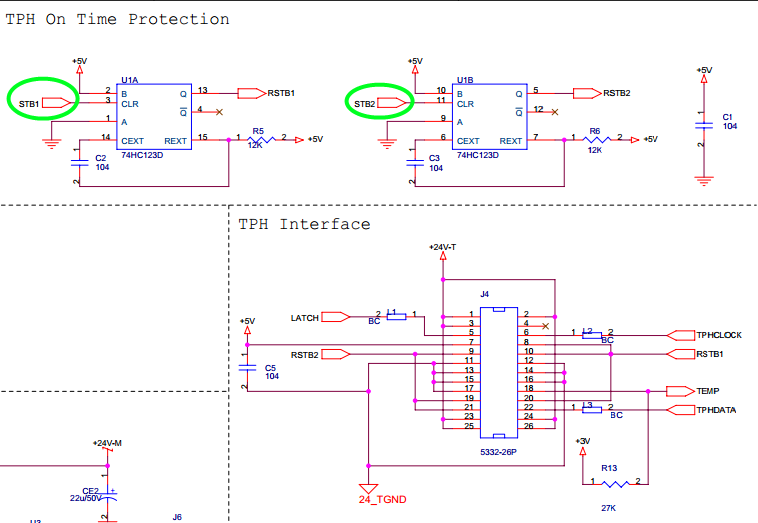Click the no-connect X on J4 pin 4
This screenshot has width=758, height=523.
pos(545,326)
